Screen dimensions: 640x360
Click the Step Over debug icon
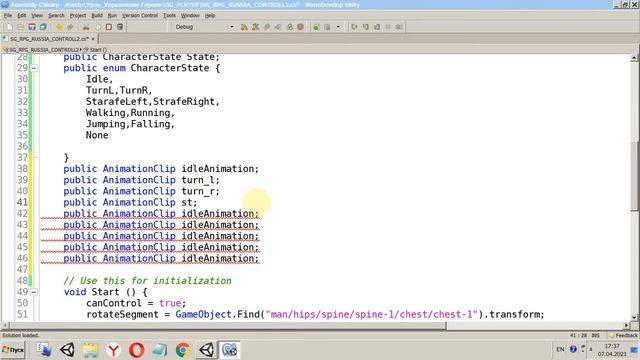[x=354, y=27]
